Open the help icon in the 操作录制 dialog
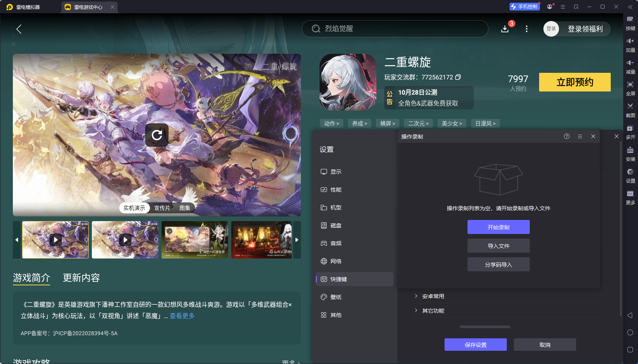 point(566,136)
